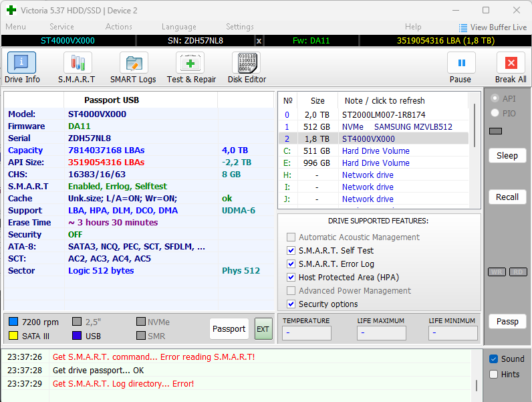Select device 1 NVMe SAMSUNG MZVLB512 row
The width and height of the screenshot is (532, 402).
tap(374, 126)
